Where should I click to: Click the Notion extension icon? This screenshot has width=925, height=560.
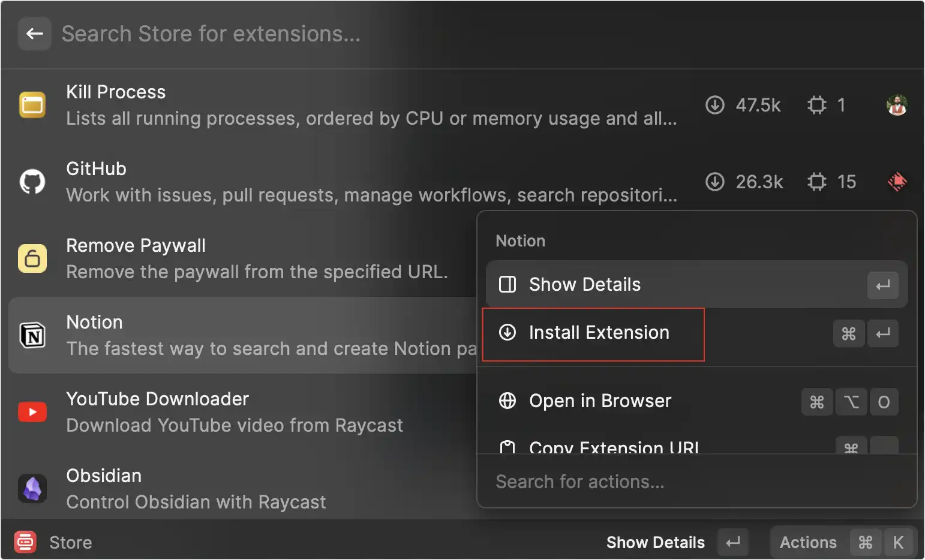coord(32,335)
